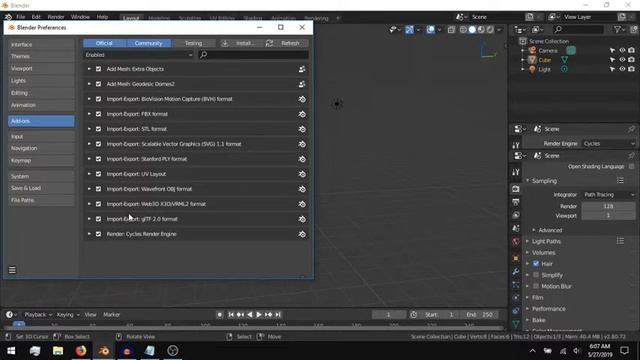Jump to the previous keyframe
The width and height of the screenshot is (640, 360).
point(240,315)
